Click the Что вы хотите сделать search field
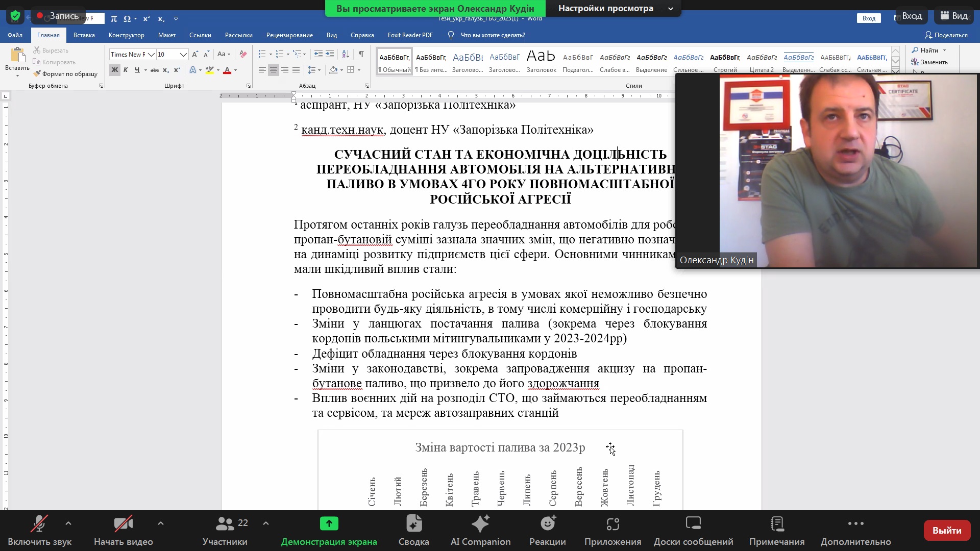Screen dimensions: 980x551 (x=493, y=35)
